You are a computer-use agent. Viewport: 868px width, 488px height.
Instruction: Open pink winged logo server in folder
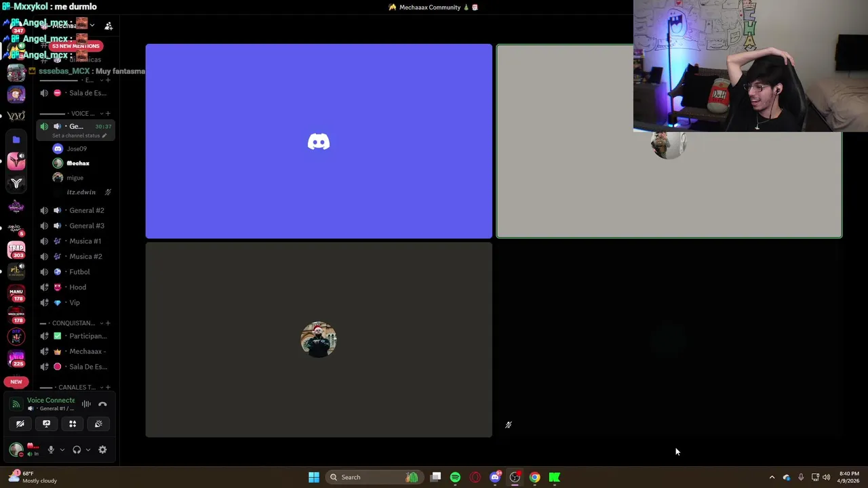coord(16,161)
